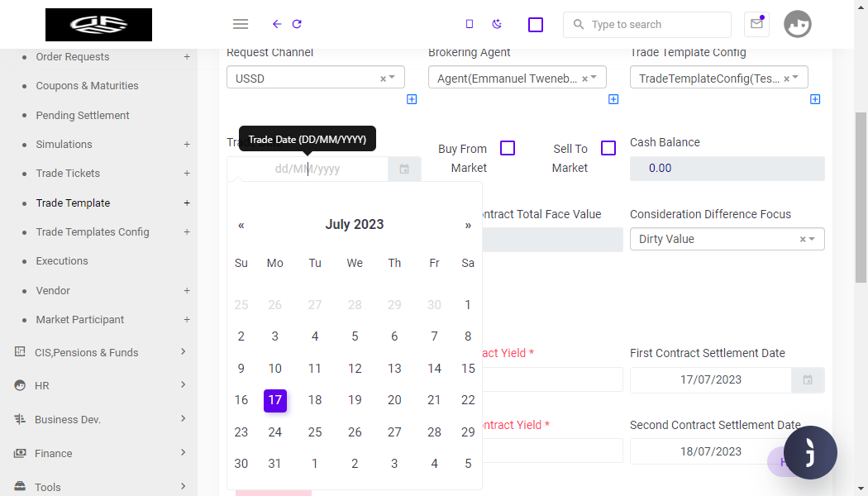Click the refresh icon in top bar
The width and height of the screenshot is (868, 496).
click(297, 24)
